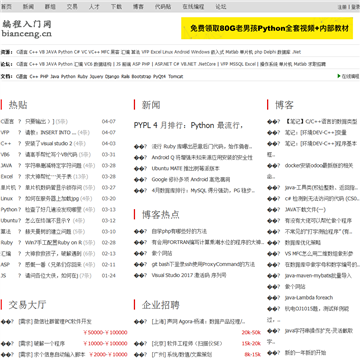Open the MySQL database ranking news item
Viewport: 360px width, 360px height.
(x=204, y=191)
